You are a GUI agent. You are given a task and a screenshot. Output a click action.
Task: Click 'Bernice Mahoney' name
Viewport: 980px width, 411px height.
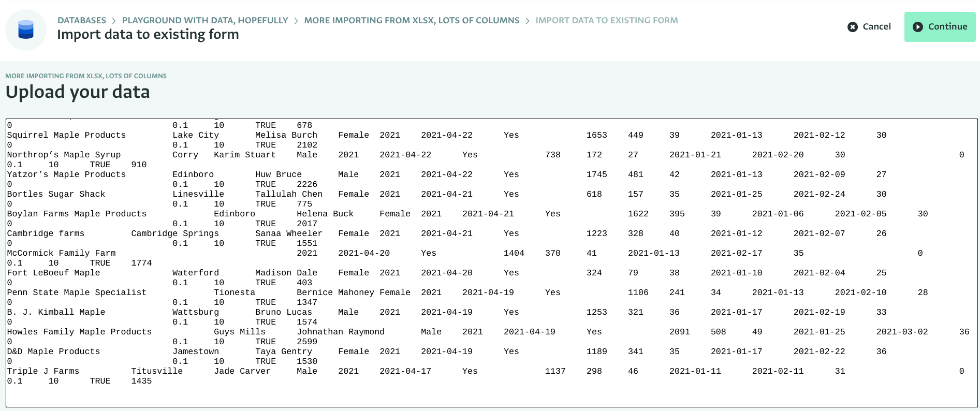click(335, 292)
